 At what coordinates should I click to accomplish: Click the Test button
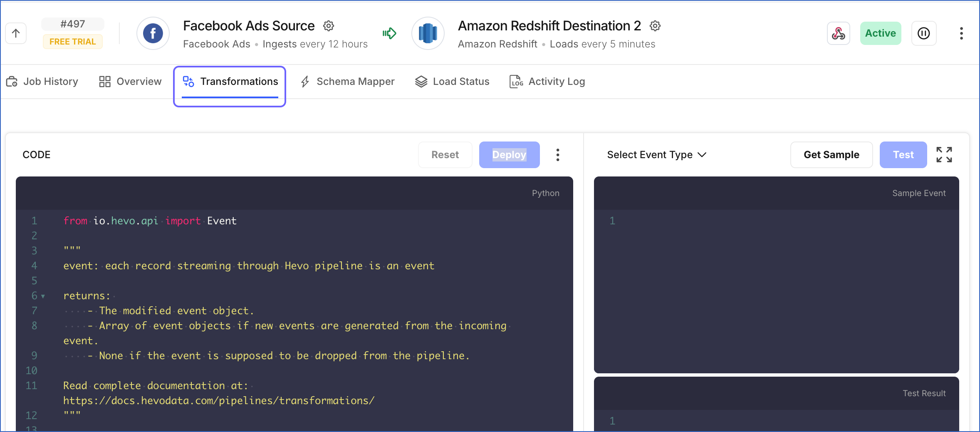click(x=903, y=155)
